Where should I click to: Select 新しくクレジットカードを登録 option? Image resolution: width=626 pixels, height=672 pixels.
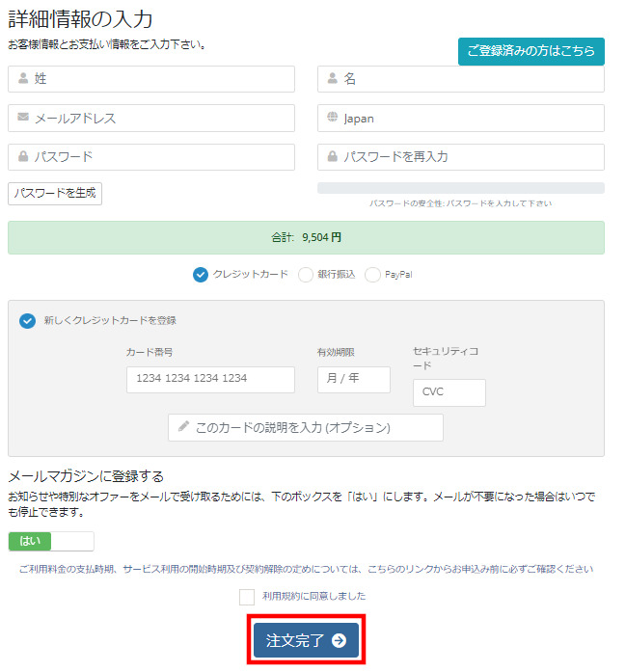(27, 320)
